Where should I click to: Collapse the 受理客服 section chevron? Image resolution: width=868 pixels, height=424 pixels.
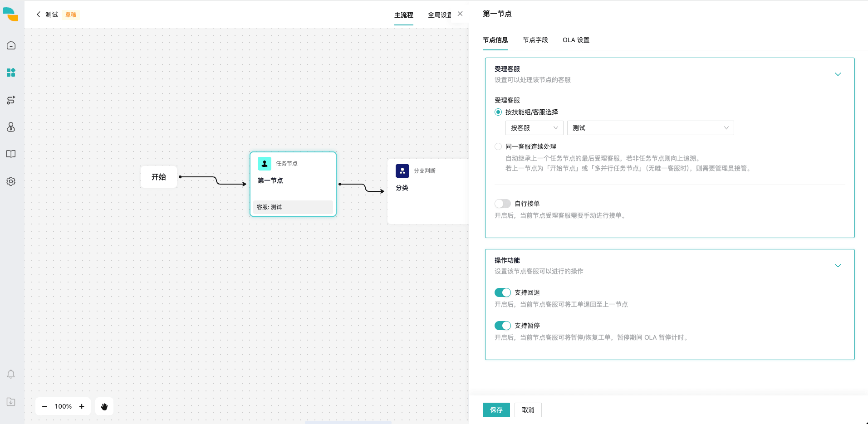coord(838,74)
